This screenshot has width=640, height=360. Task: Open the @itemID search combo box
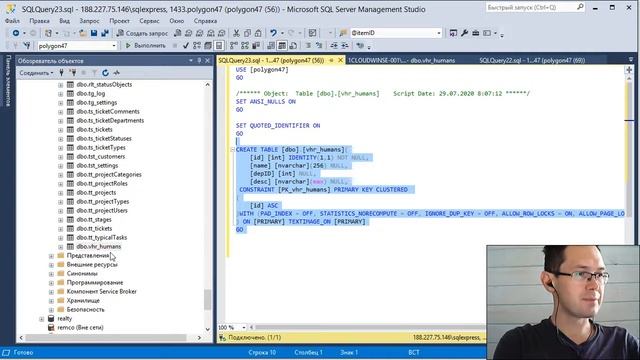coord(439,33)
